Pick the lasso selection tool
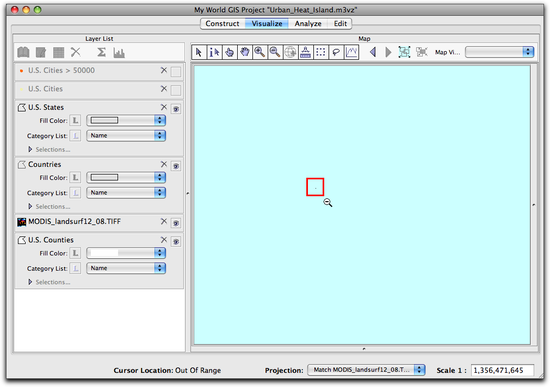Viewport: 550px width, 387px height. [x=336, y=52]
